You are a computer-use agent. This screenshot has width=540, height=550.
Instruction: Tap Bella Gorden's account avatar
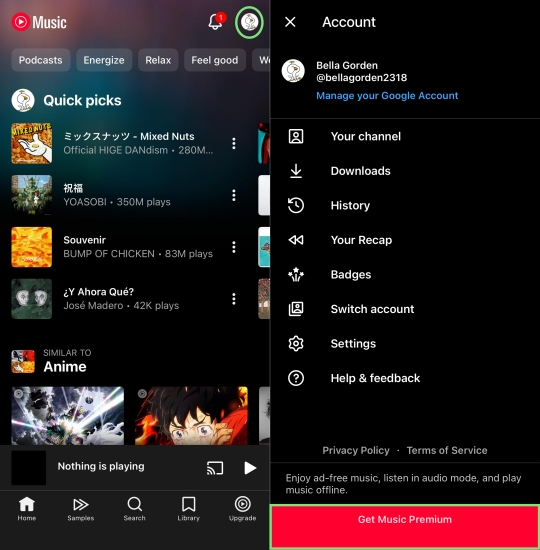pyautogui.click(x=293, y=71)
